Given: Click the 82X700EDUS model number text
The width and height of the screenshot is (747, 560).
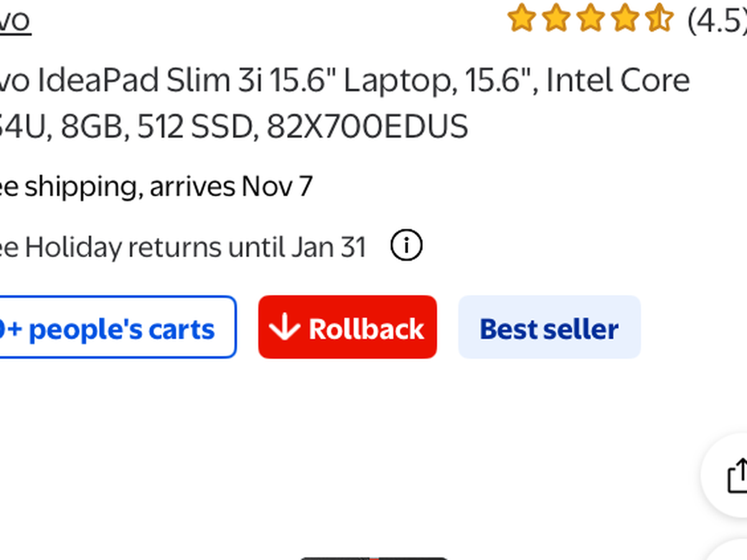Looking at the screenshot, I should point(367,127).
